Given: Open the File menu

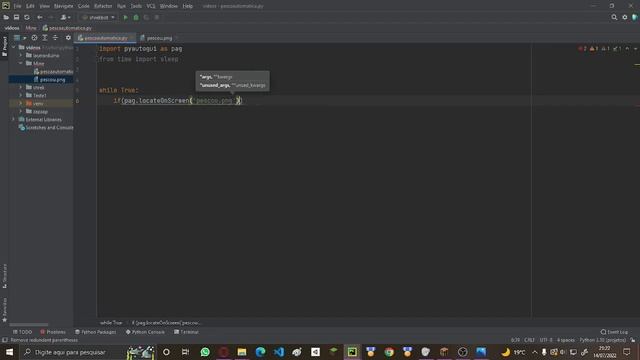Looking at the screenshot, I should (x=17, y=6).
